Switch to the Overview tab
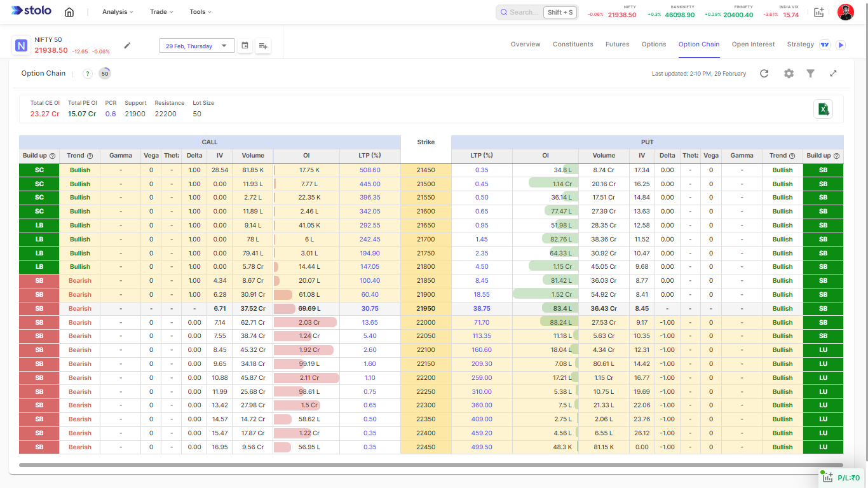The image size is (868, 488). pyautogui.click(x=526, y=44)
